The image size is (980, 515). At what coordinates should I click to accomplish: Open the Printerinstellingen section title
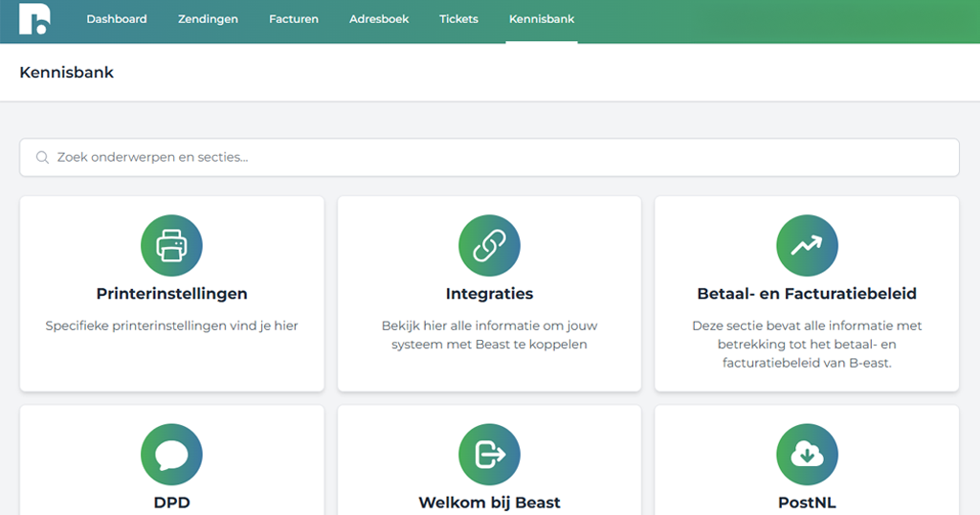[x=171, y=294]
